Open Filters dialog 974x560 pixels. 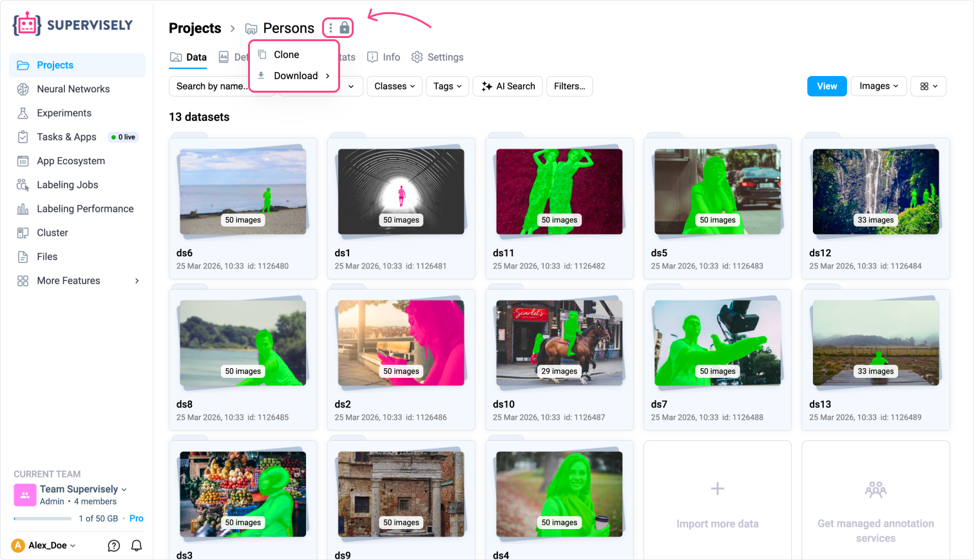click(x=569, y=86)
